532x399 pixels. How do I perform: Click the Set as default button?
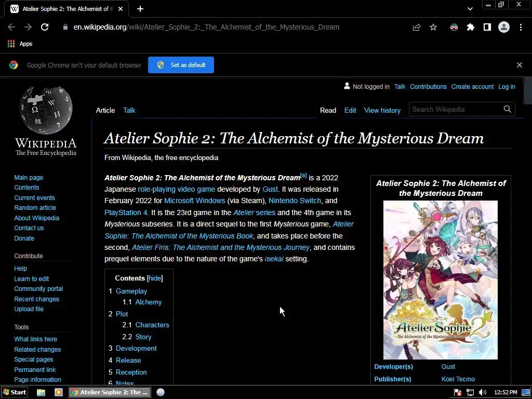(x=181, y=65)
